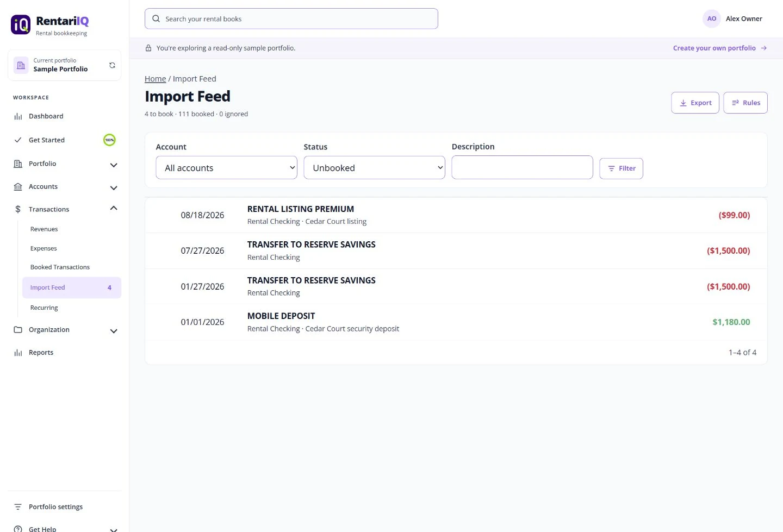Image resolution: width=783 pixels, height=532 pixels.
Task: Click the Reports chart icon
Action: [18, 353]
